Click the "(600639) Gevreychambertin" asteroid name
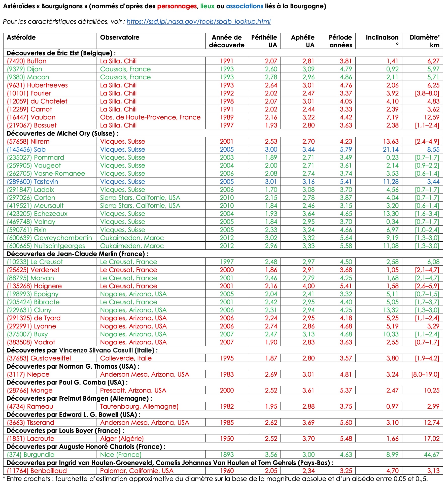 coord(49,238)
